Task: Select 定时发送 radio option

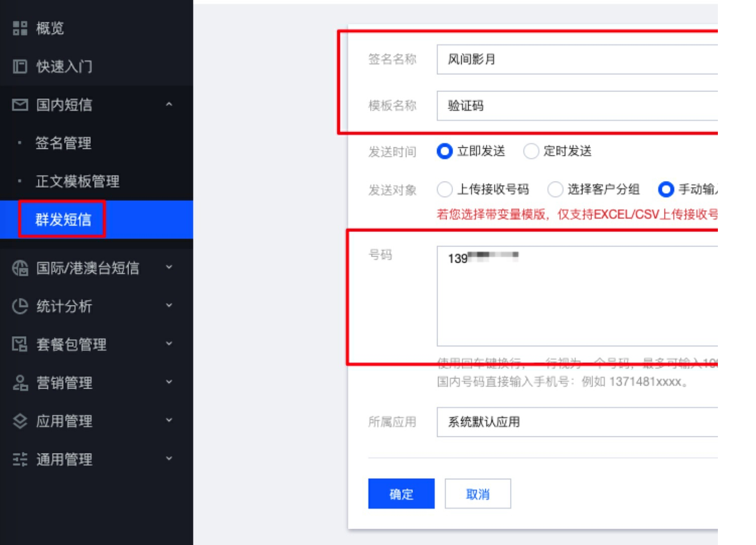Action: pyautogui.click(x=531, y=151)
